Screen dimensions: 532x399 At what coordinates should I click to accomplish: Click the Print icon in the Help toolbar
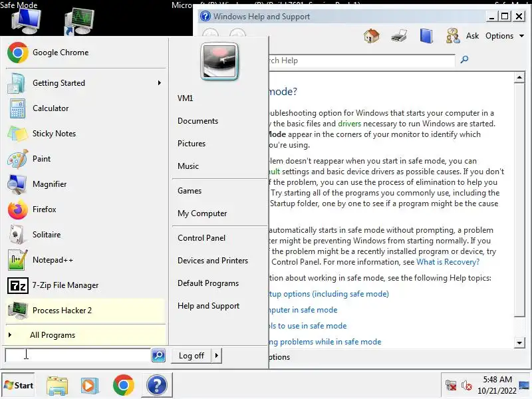[x=398, y=36]
